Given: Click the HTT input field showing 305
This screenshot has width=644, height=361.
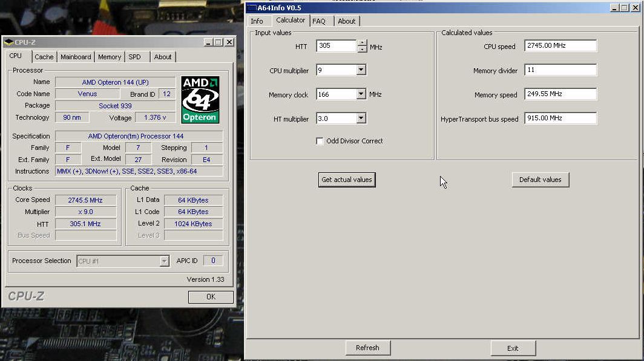Looking at the screenshot, I should [x=336, y=45].
